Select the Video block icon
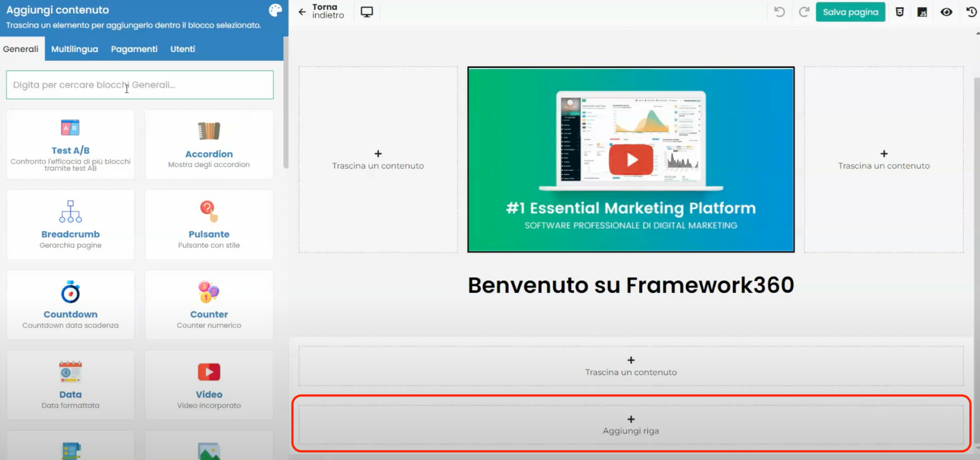This screenshot has width=980, height=460. pos(209,372)
